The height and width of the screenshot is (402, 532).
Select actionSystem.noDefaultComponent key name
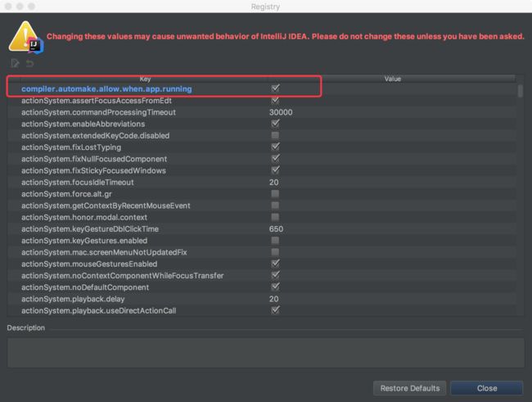[85, 287]
